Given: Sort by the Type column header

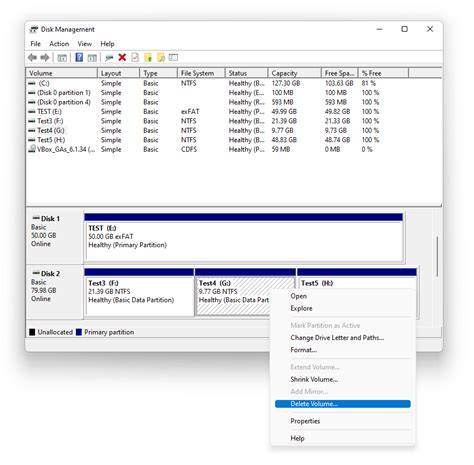Looking at the screenshot, I should coord(158,73).
